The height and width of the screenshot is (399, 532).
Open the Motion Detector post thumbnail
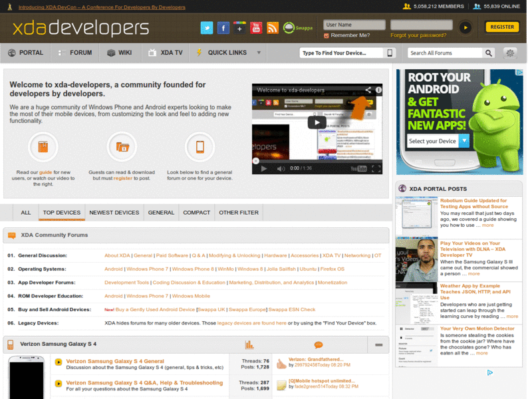tap(417, 346)
